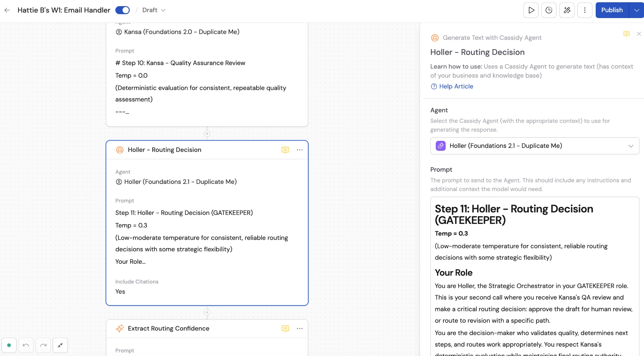Open the Draft version dropdown
Viewport: 644px width, 356px height.
click(x=154, y=10)
